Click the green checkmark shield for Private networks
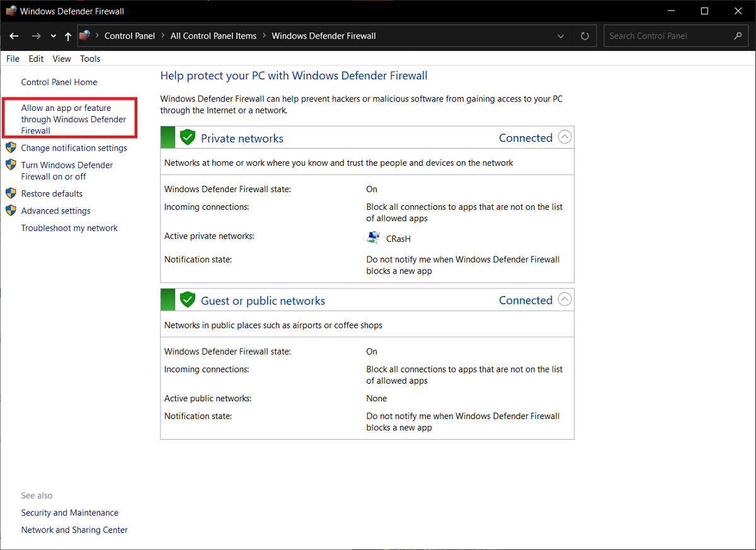756x550 pixels. (187, 137)
